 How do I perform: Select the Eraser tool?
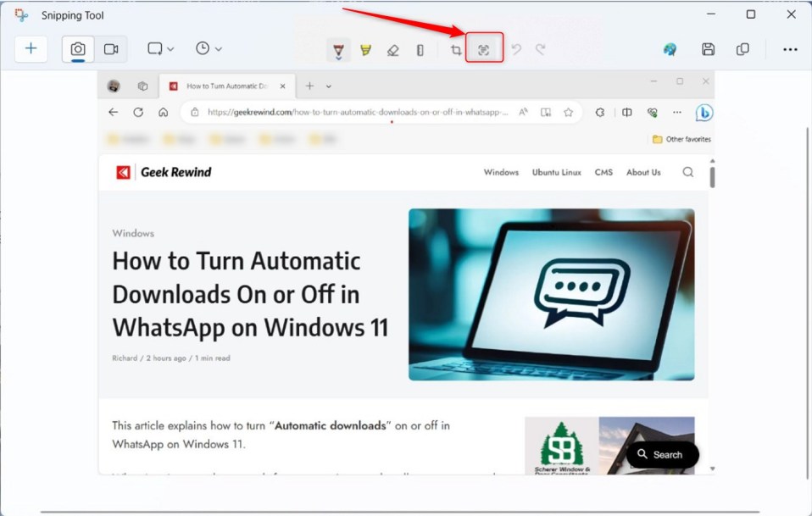(393, 50)
